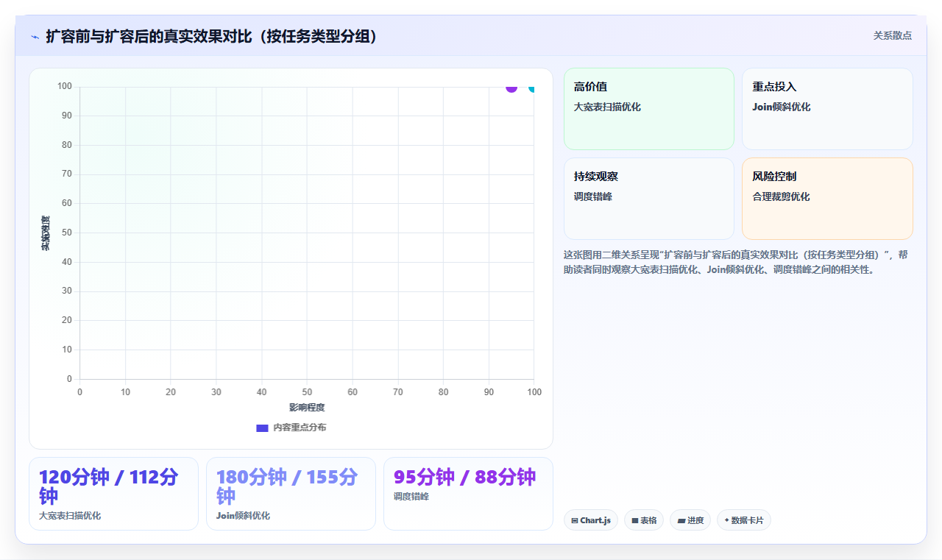This screenshot has height=560, width=942.
Task: Click the 进度 tag chip
Action: (690, 520)
